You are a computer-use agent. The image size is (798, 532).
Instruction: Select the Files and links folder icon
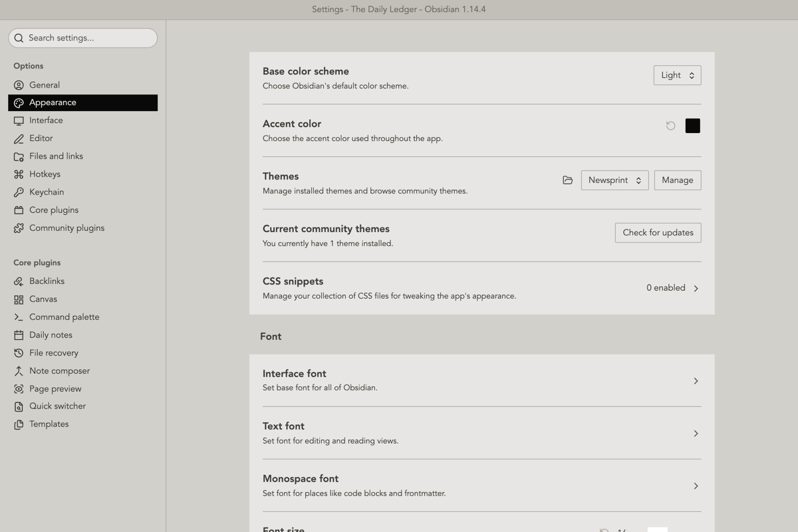[19, 157]
